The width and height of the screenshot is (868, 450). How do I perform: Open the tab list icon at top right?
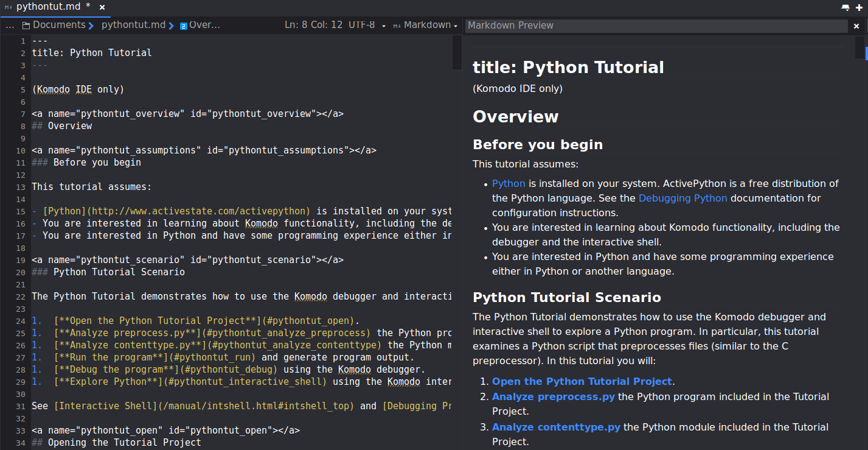pos(845,7)
